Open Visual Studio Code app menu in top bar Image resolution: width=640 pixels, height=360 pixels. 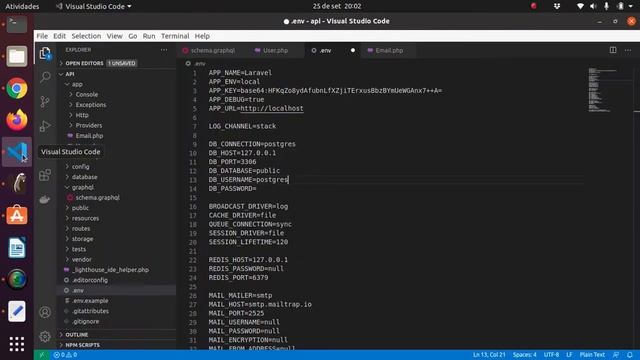pos(93,6)
